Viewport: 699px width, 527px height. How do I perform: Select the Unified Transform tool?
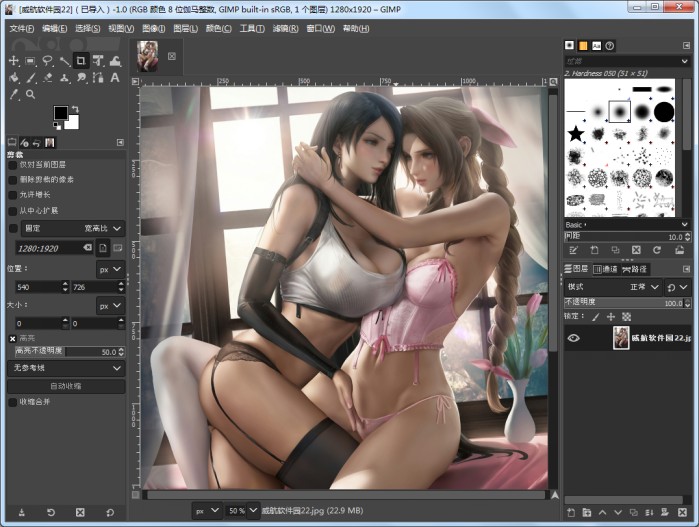98,61
